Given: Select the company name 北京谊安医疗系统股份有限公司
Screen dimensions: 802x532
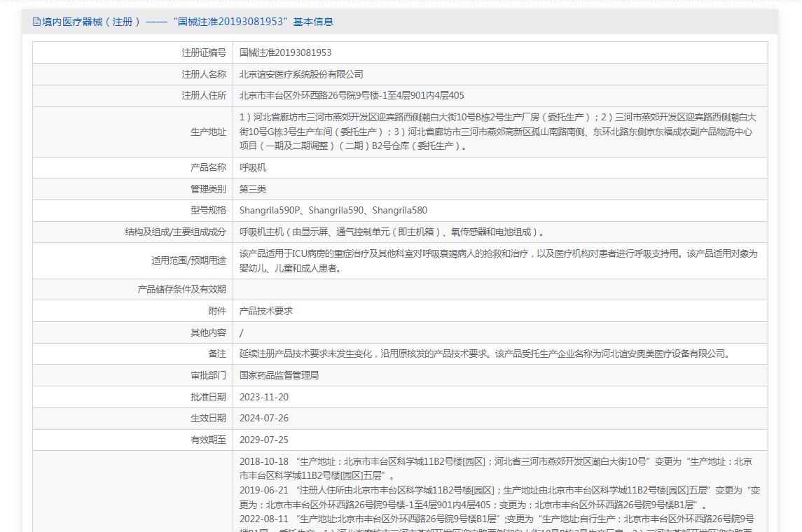Looking at the screenshot, I should coord(301,74).
